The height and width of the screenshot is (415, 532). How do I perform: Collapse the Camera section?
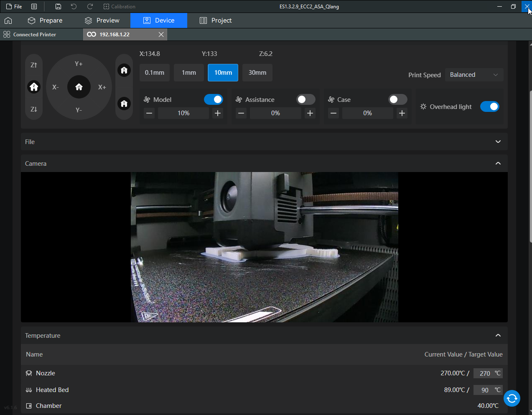pos(498,164)
